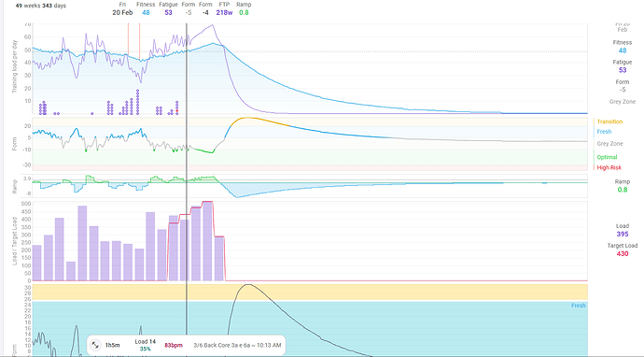Click Grey Zone legend between Fresh and Optimal
Viewport: 644px width, 357px height.
tap(609, 144)
